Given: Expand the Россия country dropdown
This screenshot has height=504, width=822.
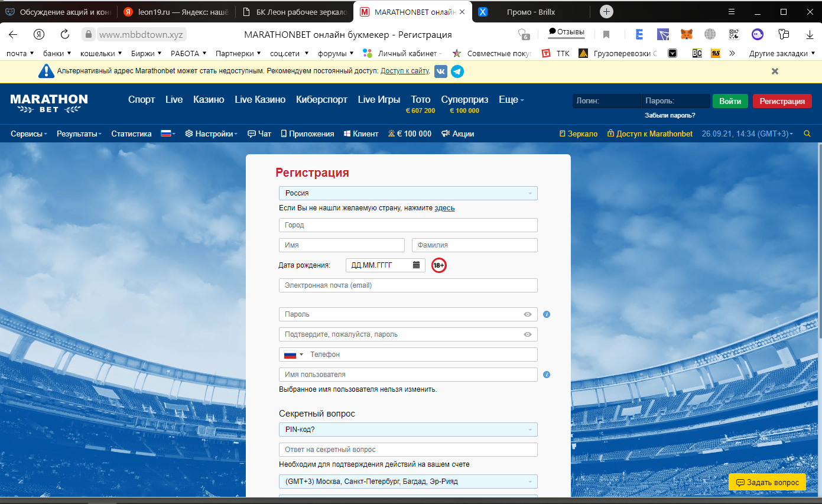Looking at the screenshot, I should tap(408, 193).
